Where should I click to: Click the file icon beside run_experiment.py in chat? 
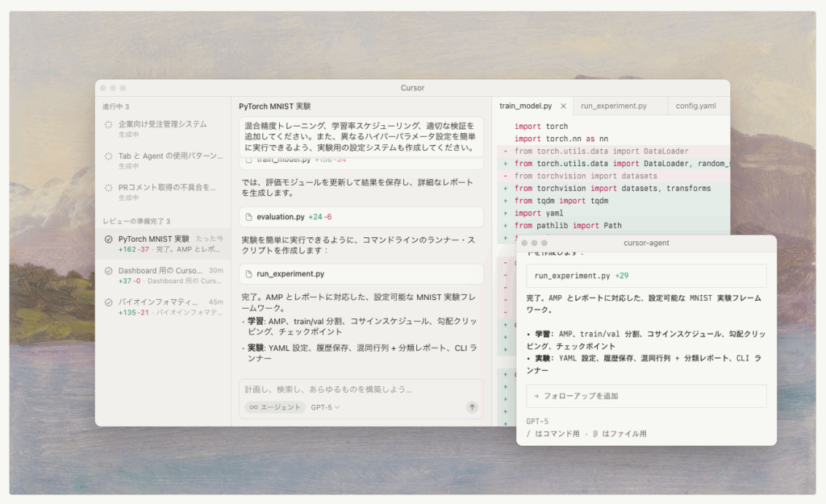pyautogui.click(x=249, y=274)
